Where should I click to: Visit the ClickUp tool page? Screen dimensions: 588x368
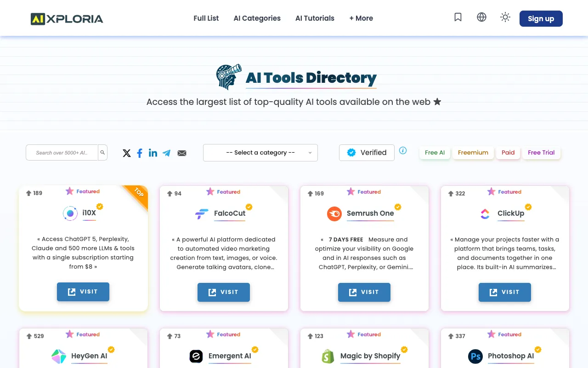(x=504, y=292)
